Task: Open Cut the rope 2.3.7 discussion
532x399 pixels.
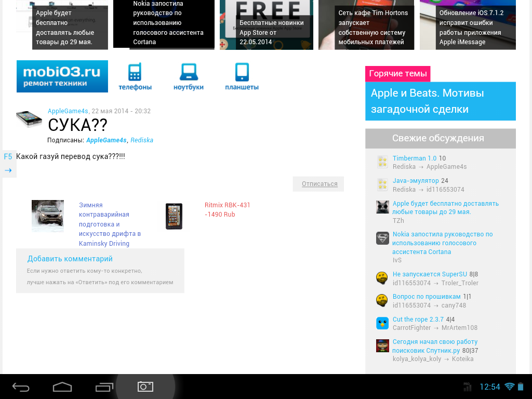Action: [x=418, y=320]
